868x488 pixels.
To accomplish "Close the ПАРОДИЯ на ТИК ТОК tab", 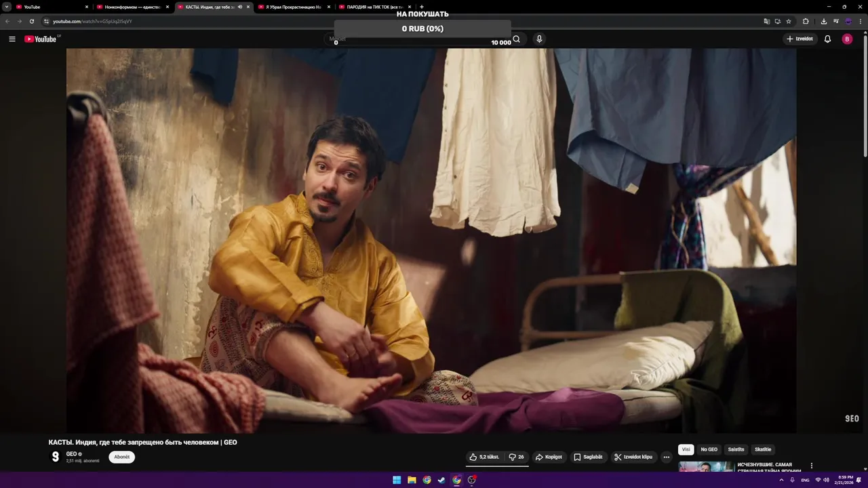I will tap(410, 7).
